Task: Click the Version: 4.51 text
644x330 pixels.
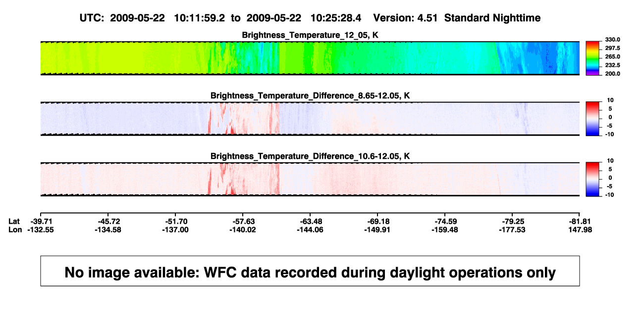Action: pos(406,18)
